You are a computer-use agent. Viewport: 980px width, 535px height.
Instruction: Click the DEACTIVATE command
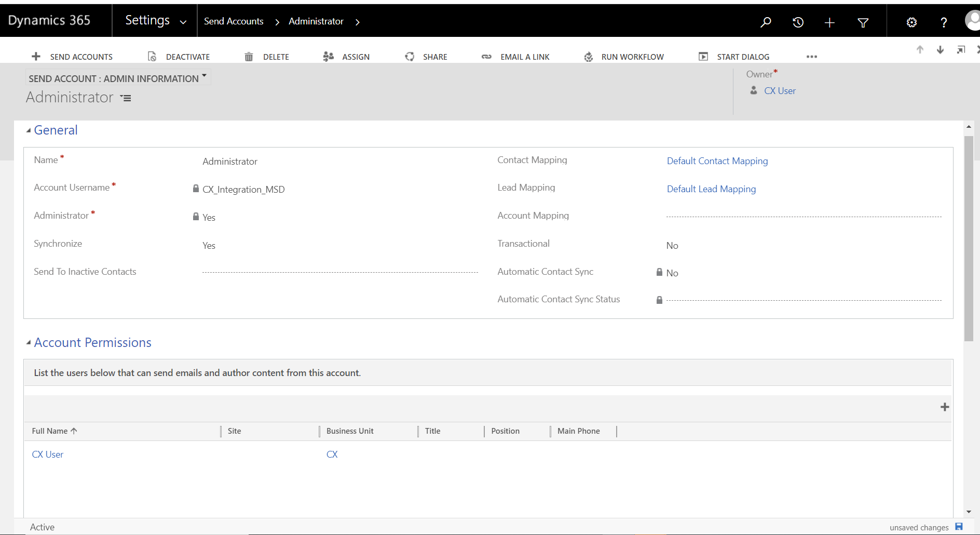tap(188, 57)
